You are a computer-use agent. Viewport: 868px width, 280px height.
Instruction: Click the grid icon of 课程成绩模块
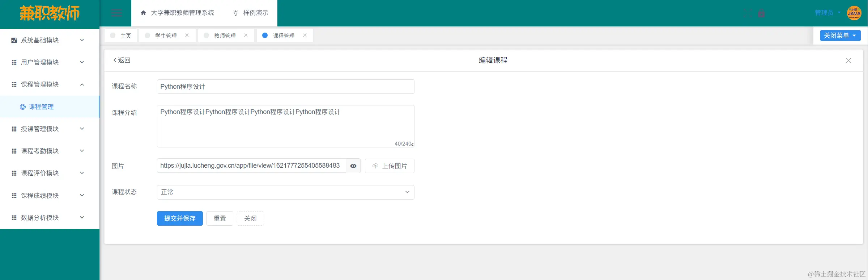(14, 196)
